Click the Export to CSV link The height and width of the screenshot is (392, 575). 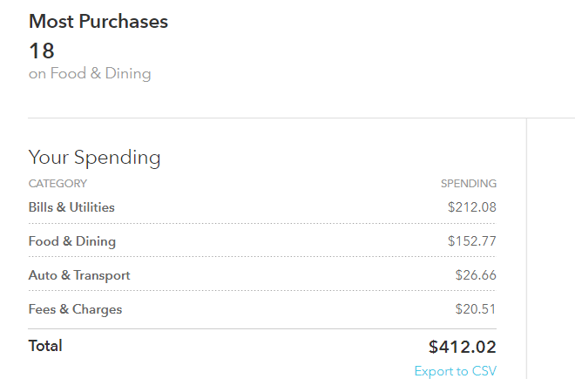click(455, 371)
